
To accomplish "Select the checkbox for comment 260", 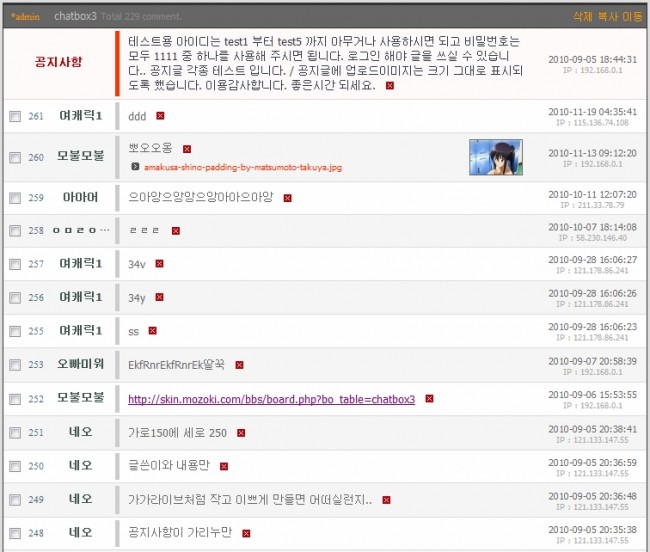I will point(15,157).
